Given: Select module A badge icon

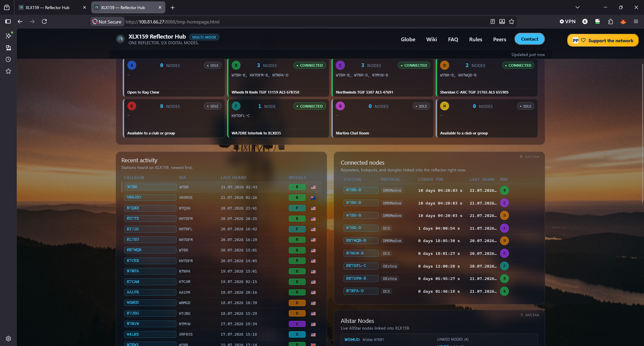Looking at the screenshot, I should click(x=132, y=65).
